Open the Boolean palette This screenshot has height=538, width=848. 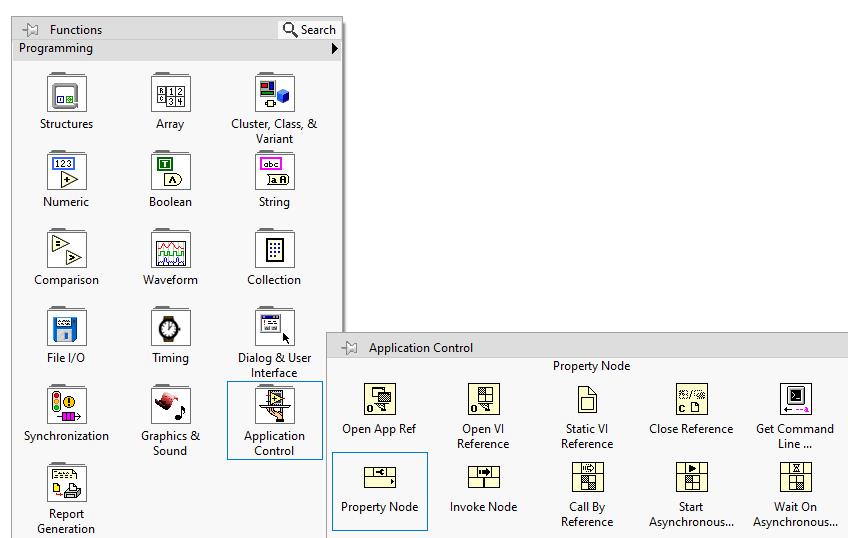tap(170, 171)
